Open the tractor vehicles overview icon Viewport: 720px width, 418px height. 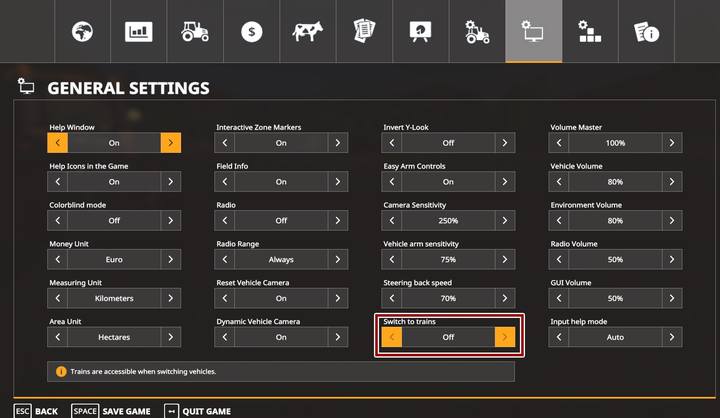tap(194, 31)
